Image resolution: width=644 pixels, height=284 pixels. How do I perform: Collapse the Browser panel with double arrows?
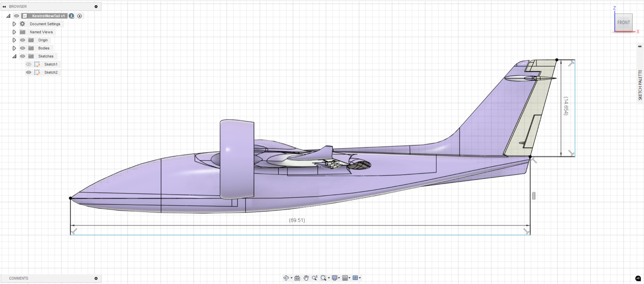(4, 6)
